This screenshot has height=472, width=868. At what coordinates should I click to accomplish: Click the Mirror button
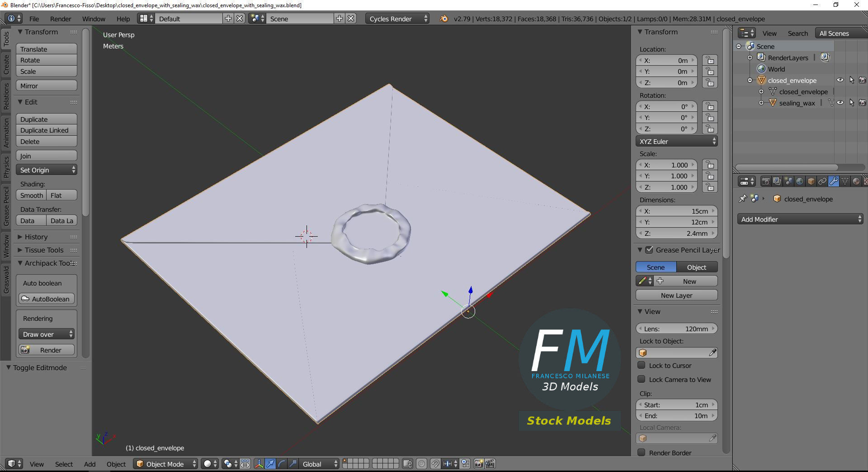[47, 86]
